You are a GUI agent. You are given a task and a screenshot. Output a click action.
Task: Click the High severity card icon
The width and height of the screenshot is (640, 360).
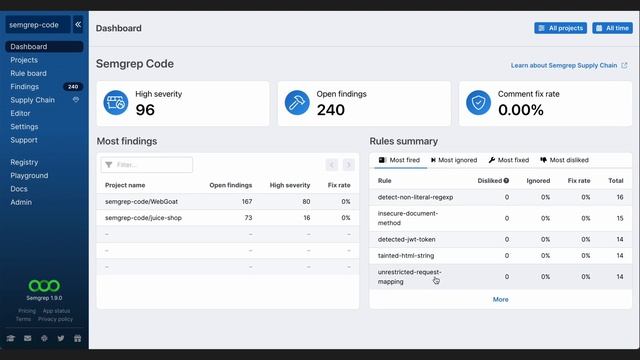pyautogui.click(x=116, y=102)
